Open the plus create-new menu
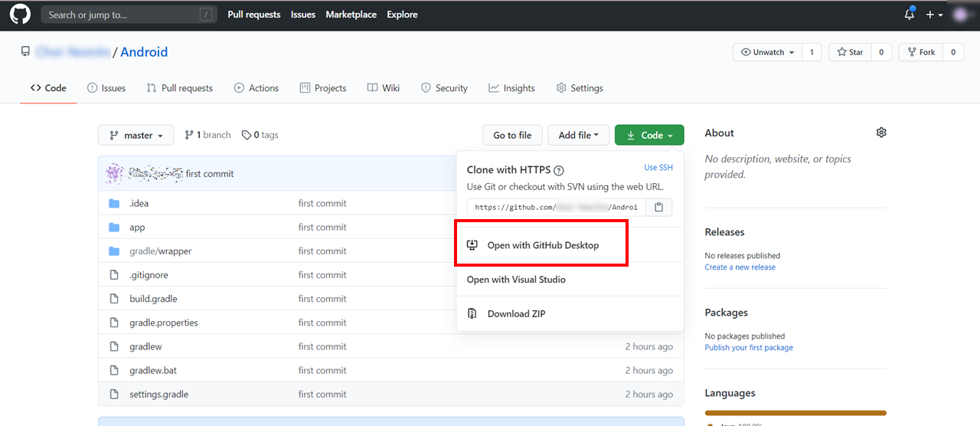This screenshot has width=980, height=426. 934,15
